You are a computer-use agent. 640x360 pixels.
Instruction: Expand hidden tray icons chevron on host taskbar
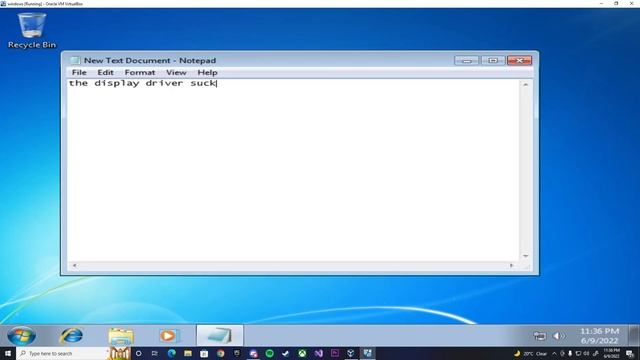click(x=554, y=353)
